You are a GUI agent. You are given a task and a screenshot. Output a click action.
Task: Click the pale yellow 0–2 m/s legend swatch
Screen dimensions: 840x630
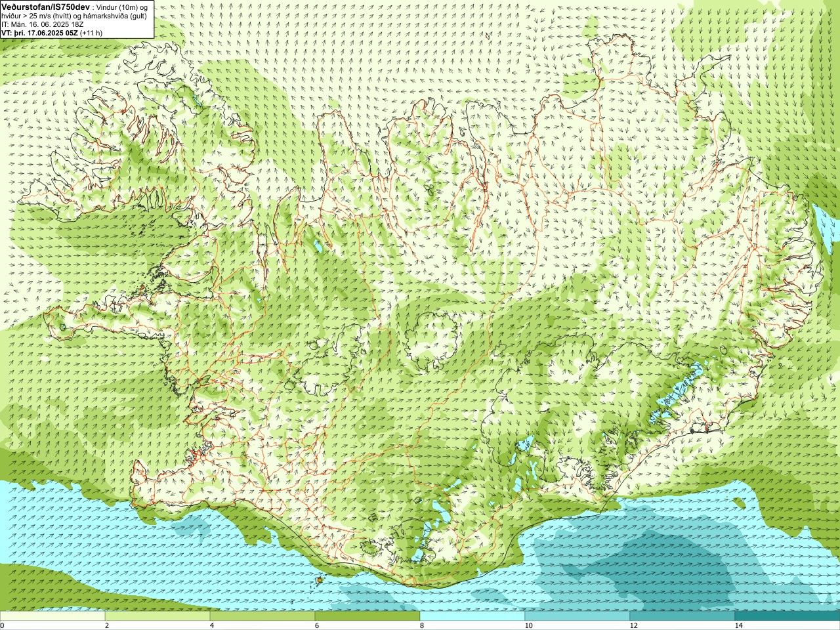(52, 616)
